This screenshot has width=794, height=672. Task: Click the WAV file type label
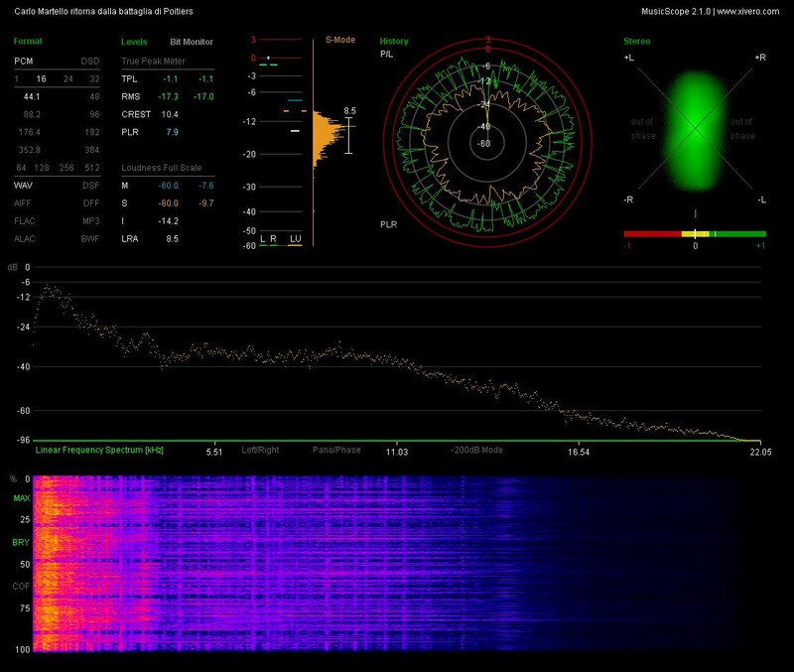[x=23, y=186]
